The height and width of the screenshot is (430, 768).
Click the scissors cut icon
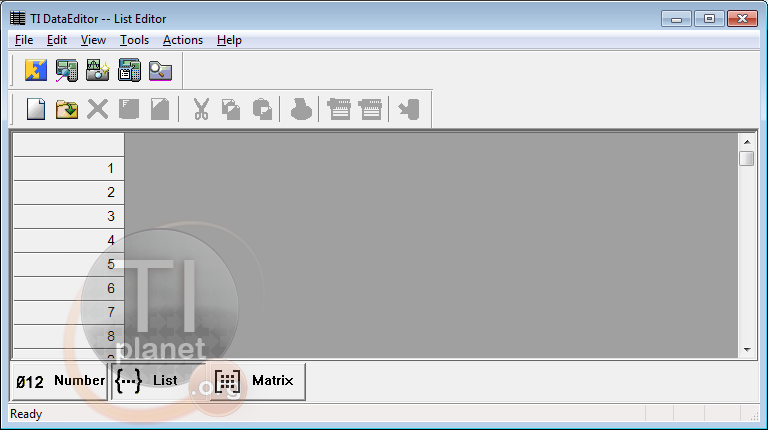tap(201, 109)
